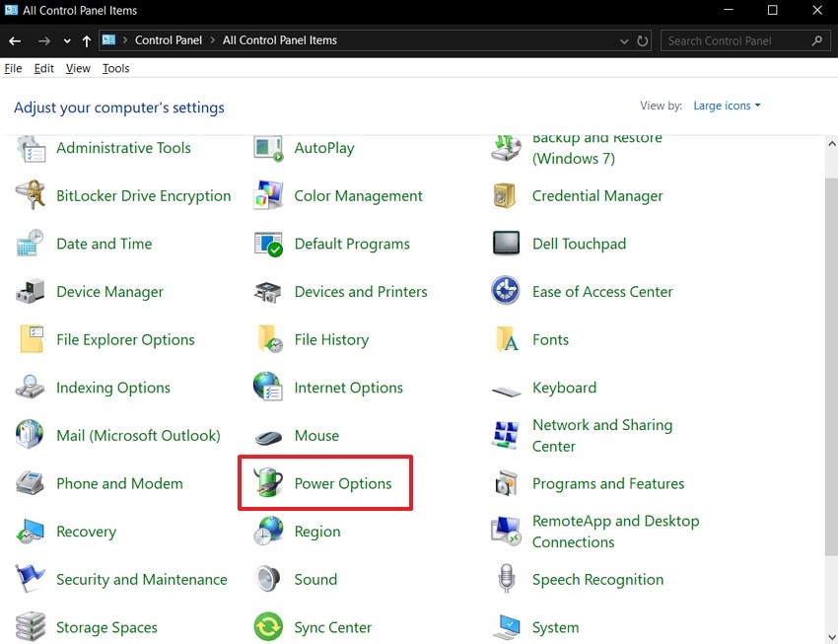The image size is (838, 644).
Task: Open the Phone and Modem icon
Action: click(x=30, y=482)
